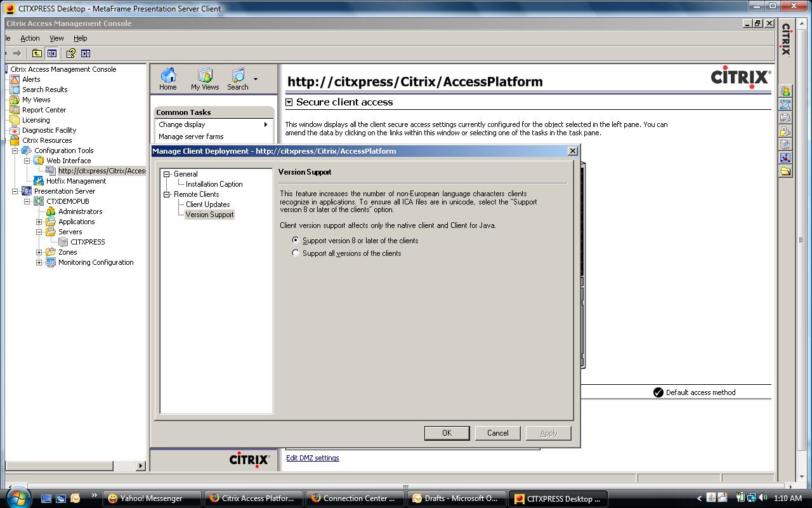The image size is (812, 508).
Task: Select Report Center in console tree
Action: [44, 110]
